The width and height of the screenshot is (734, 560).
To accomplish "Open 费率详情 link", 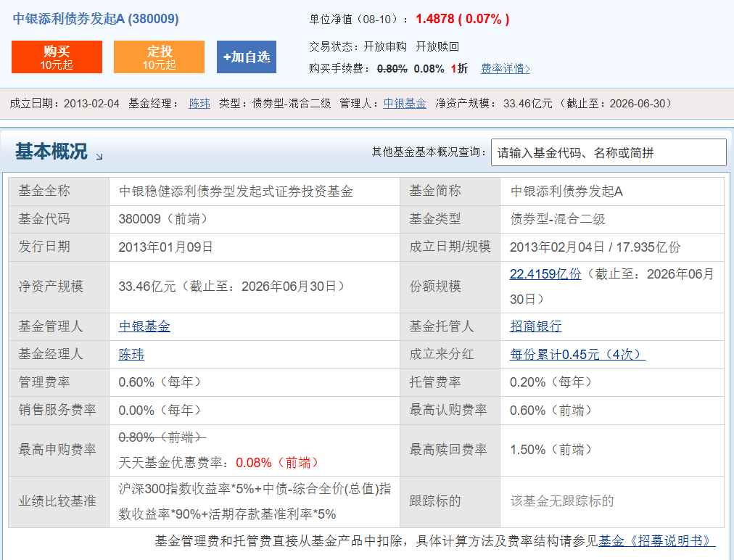I will click(x=505, y=68).
